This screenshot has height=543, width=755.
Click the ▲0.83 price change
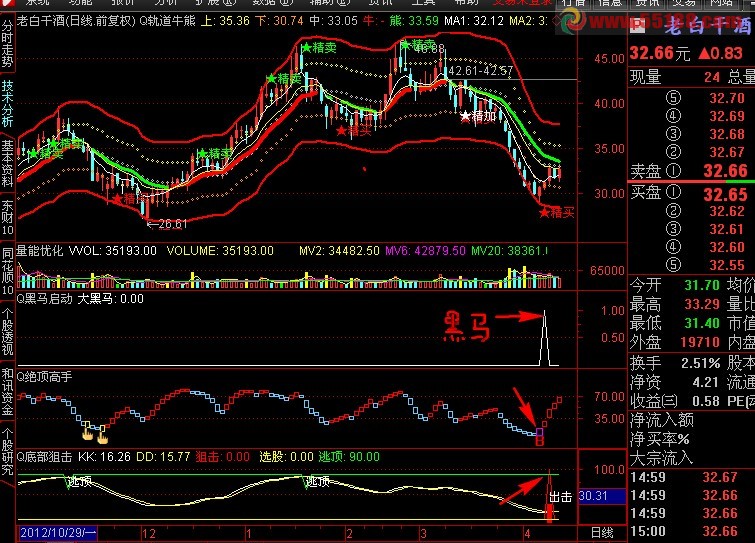[720, 53]
